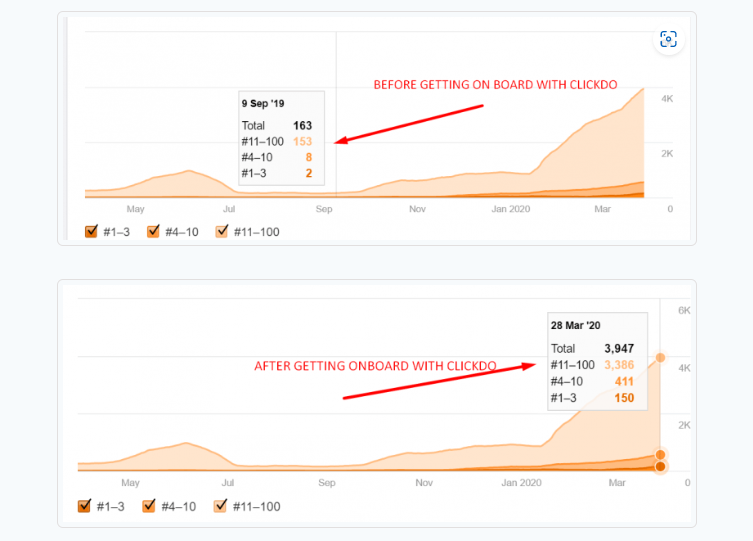Click the visual search icon on top chart
This screenshot has height=541, width=753.
click(x=668, y=40)
